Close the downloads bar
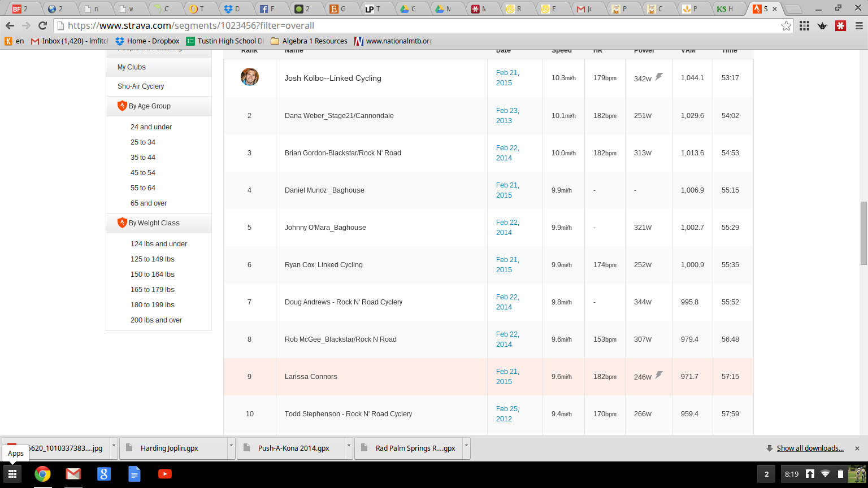Image resolution: width=868 pixels, height=488 pixels. (x=857, y=448)
